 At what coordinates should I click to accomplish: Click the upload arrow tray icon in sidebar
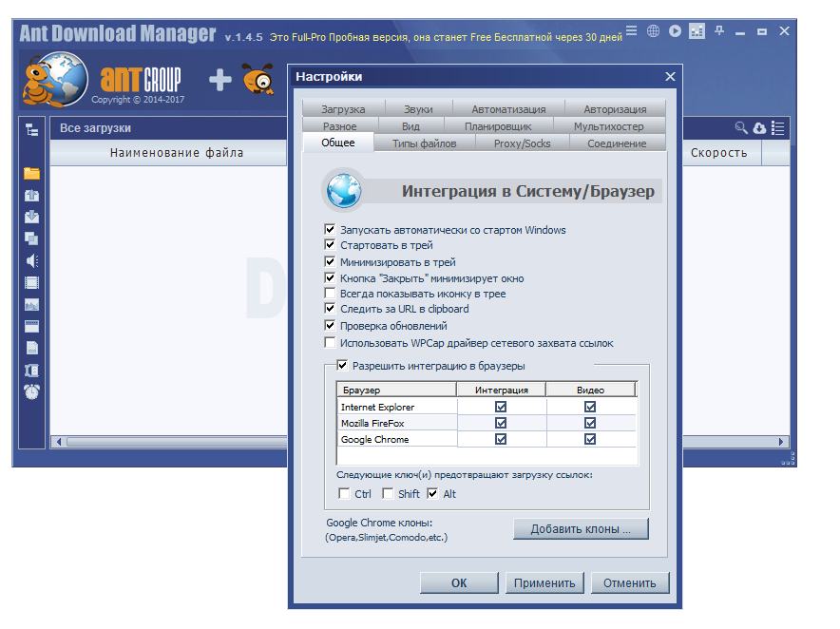point(31,195)
